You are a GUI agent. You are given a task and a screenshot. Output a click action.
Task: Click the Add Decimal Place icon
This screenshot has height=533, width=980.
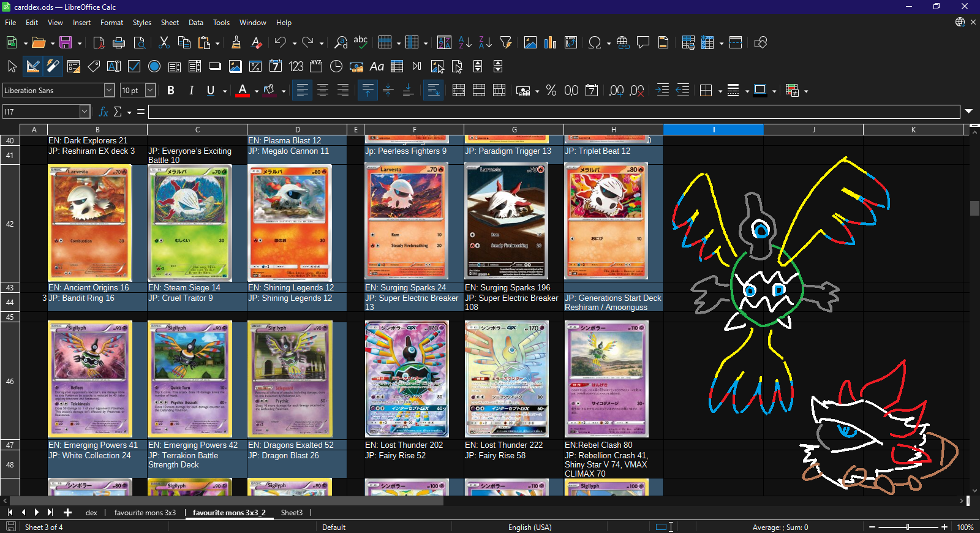pyautogui.click(x=617, y=91)
